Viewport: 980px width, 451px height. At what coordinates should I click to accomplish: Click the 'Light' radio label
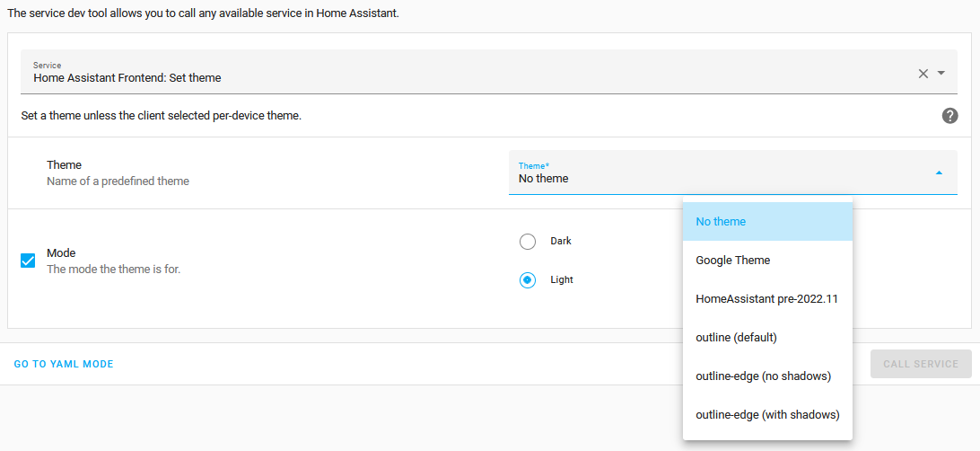562,280
